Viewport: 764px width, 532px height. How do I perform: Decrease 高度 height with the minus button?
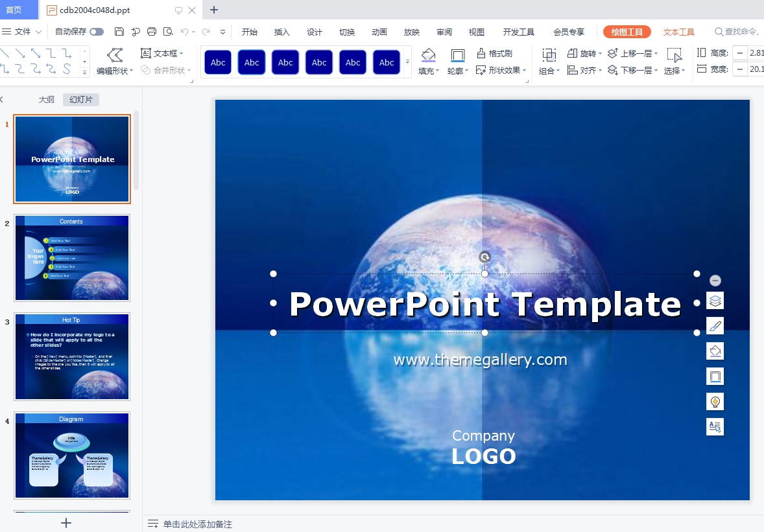pyautogui.click(x=740, y=53)
